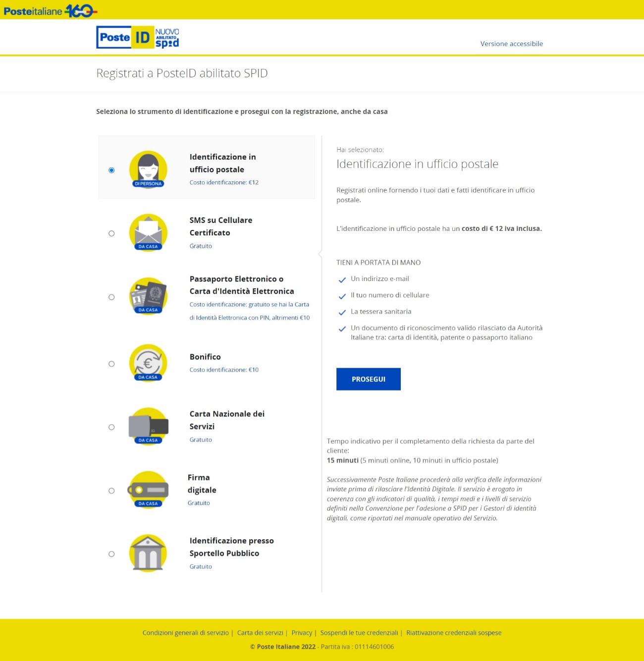This screenshot has height=661, width=644.
Task: Click the Carta Nazionale dei Servizi card icon
Action: pos(148,427)
